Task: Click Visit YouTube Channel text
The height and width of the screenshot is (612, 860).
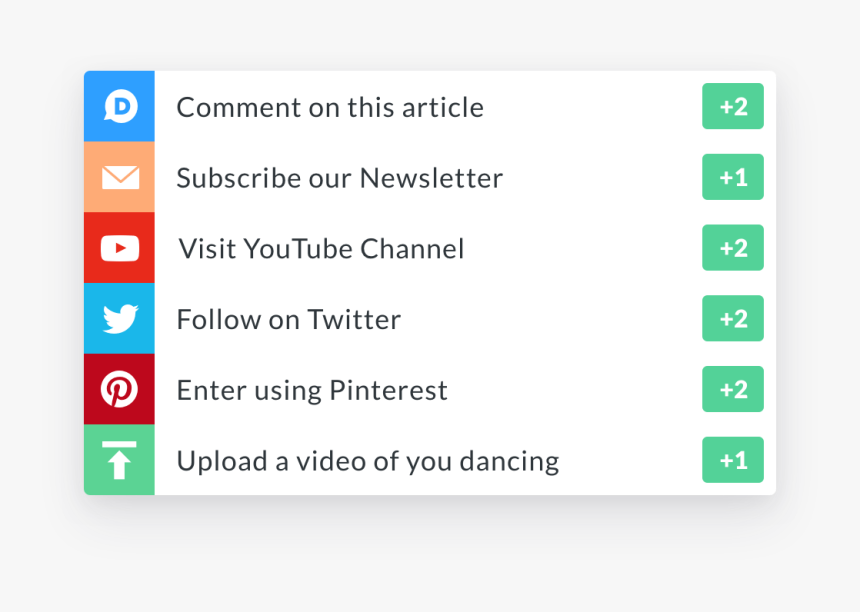Action: pyautogui.click(x=320, y=247)
